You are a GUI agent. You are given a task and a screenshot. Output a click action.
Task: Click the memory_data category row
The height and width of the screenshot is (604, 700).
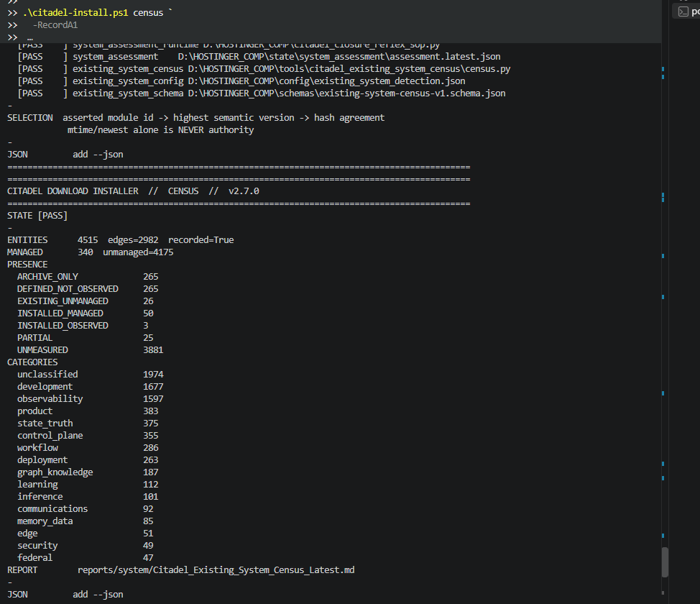coord(86,521)
